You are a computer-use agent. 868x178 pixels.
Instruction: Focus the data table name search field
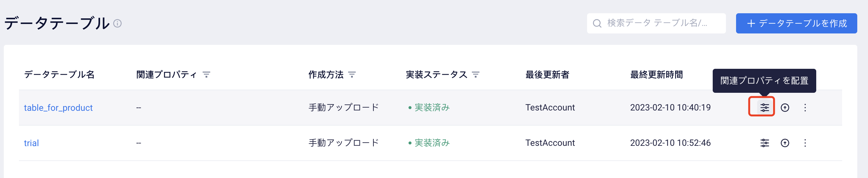coord(656,23)
